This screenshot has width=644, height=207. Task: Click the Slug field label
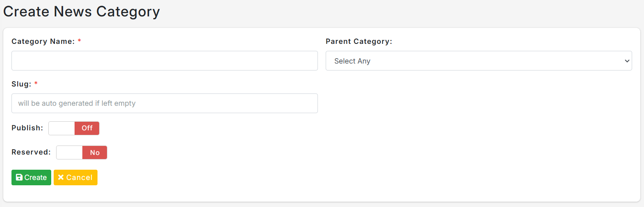[21, 84]
